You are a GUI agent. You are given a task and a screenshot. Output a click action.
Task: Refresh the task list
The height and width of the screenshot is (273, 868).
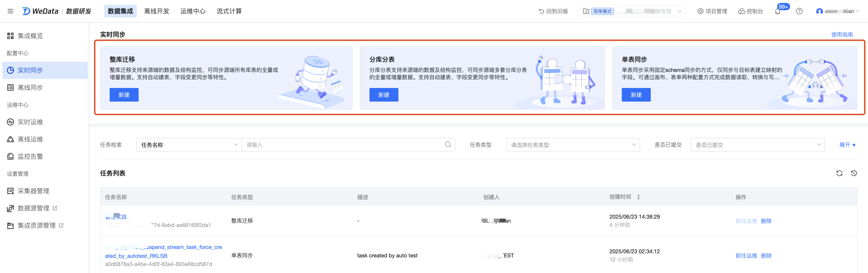click(x=839, y=173)
